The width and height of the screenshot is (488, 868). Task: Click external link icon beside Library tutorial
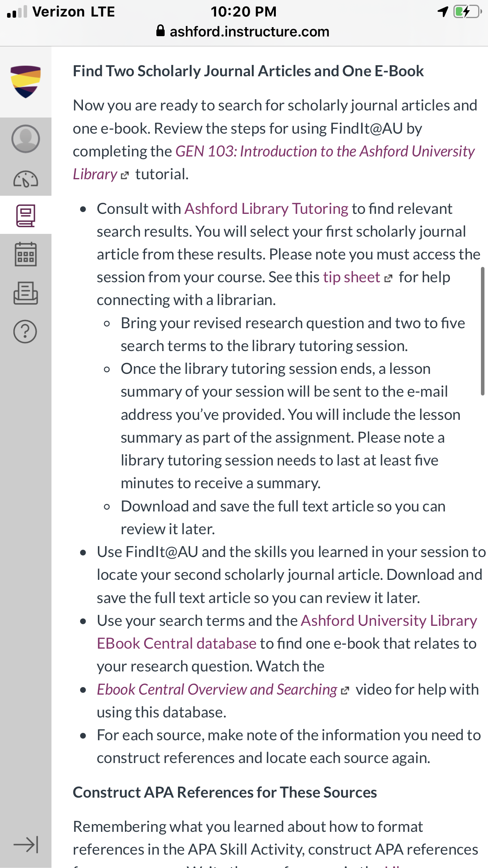(x=125, y=175)
